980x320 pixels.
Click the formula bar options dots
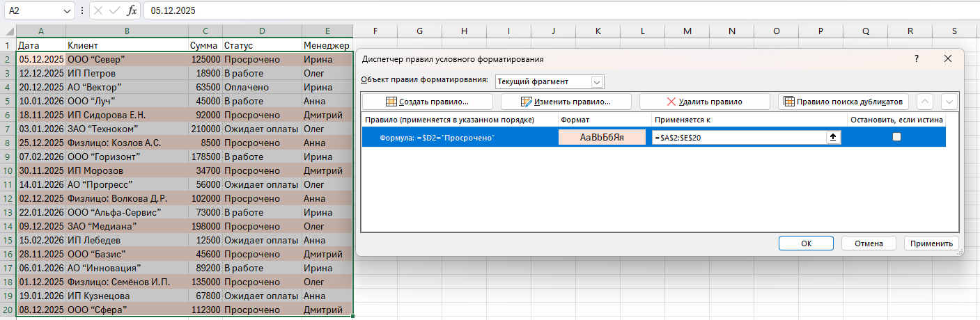pos(83,11)
